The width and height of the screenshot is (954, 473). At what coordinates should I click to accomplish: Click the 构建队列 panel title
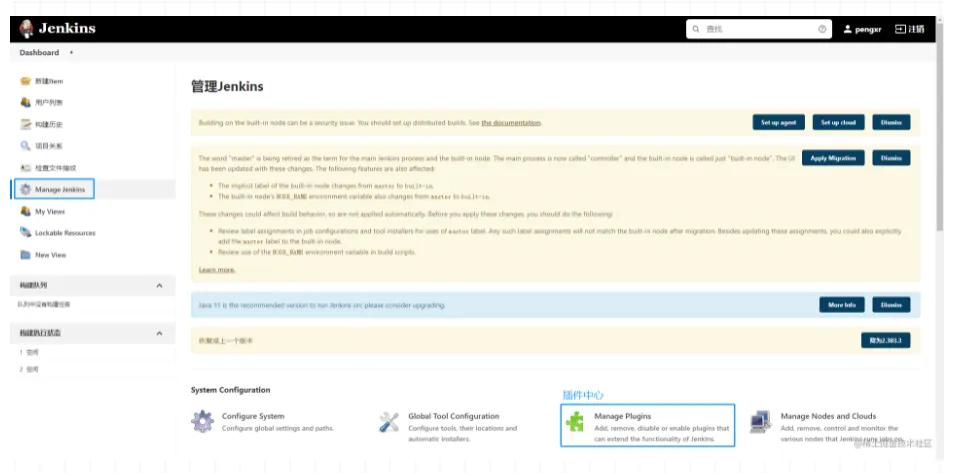(x=33, y=286)
